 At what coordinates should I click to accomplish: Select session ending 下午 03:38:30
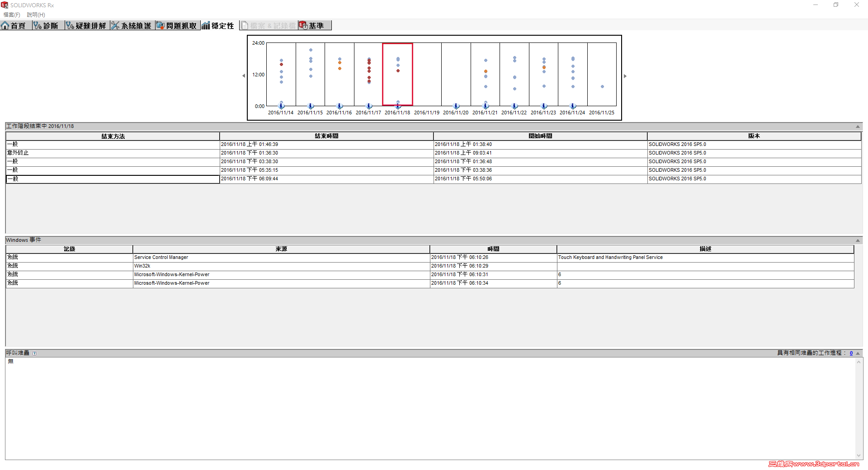pyautogui.click(x=433, y=162)
